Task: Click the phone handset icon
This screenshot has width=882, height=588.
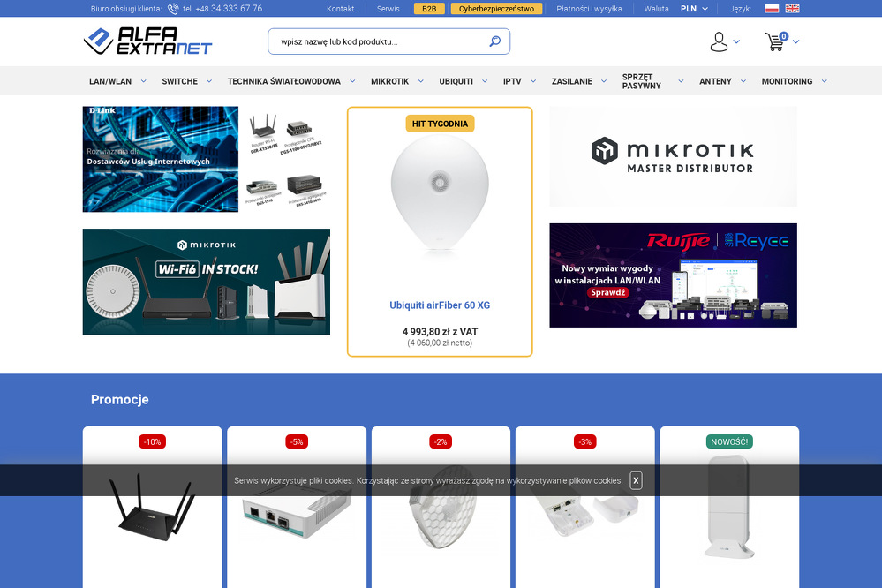Action: click(173, 9)
